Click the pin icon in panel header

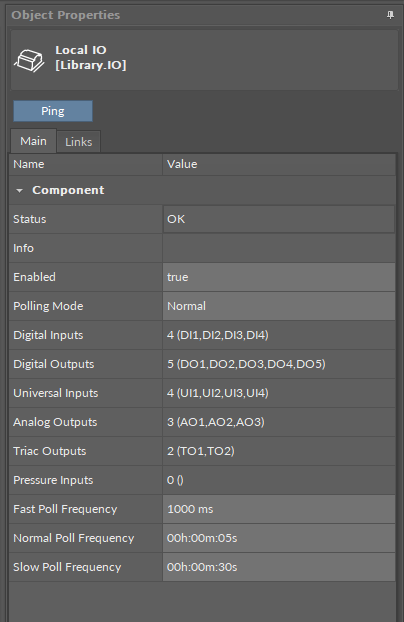pyautogui.click(x=390, y=15)
